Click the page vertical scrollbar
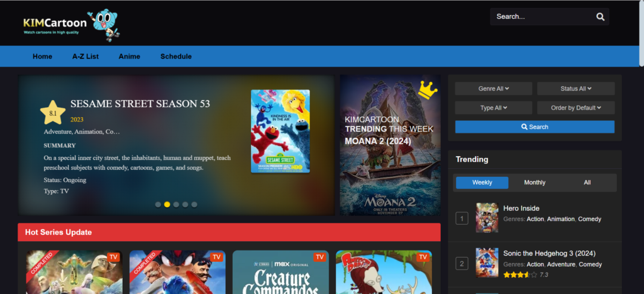 [x=641, y=33]
